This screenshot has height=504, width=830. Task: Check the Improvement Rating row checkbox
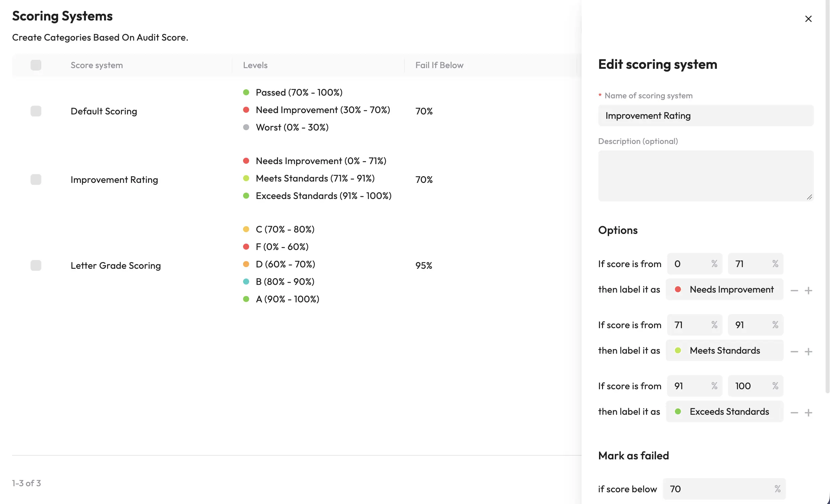(36, 180)
